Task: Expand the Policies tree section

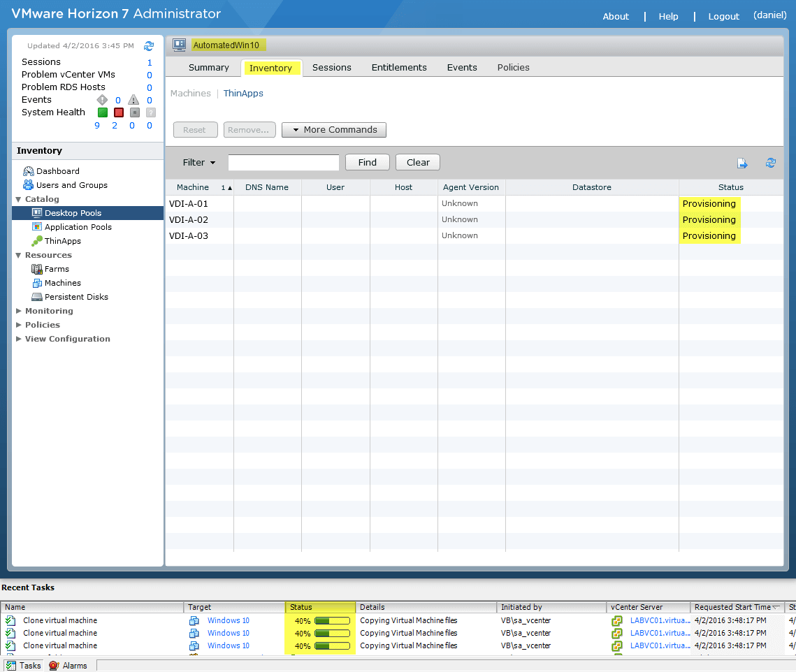Action: coord(19,325)
